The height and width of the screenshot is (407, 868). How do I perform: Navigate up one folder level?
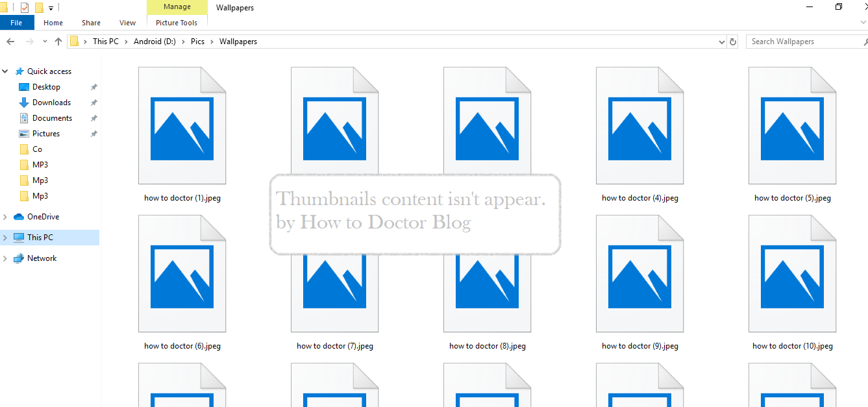[58, 41]
